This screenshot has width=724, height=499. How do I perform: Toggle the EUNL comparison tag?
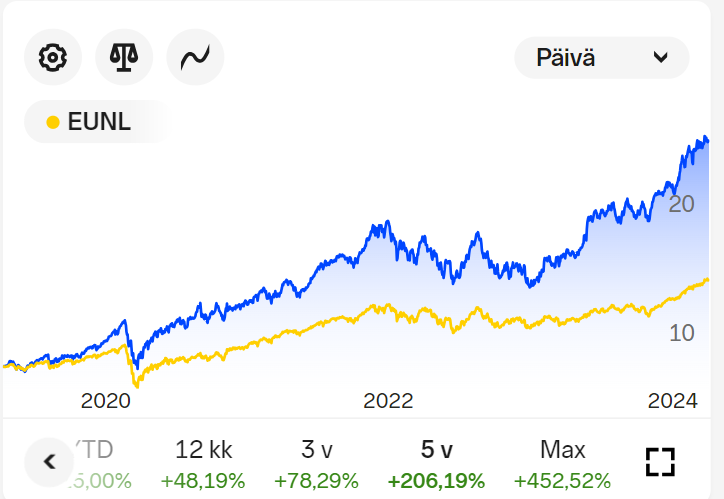point(97,123)
